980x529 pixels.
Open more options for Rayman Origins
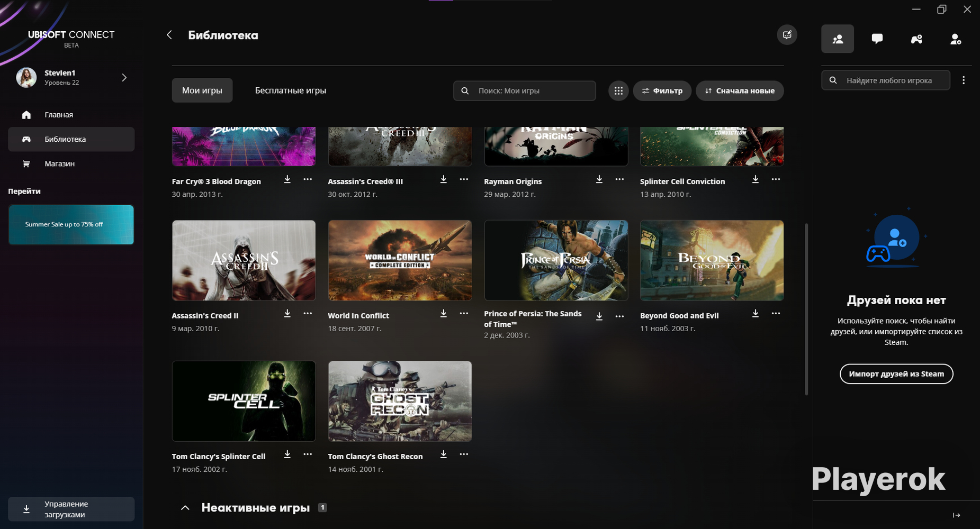tap(619, 179)
